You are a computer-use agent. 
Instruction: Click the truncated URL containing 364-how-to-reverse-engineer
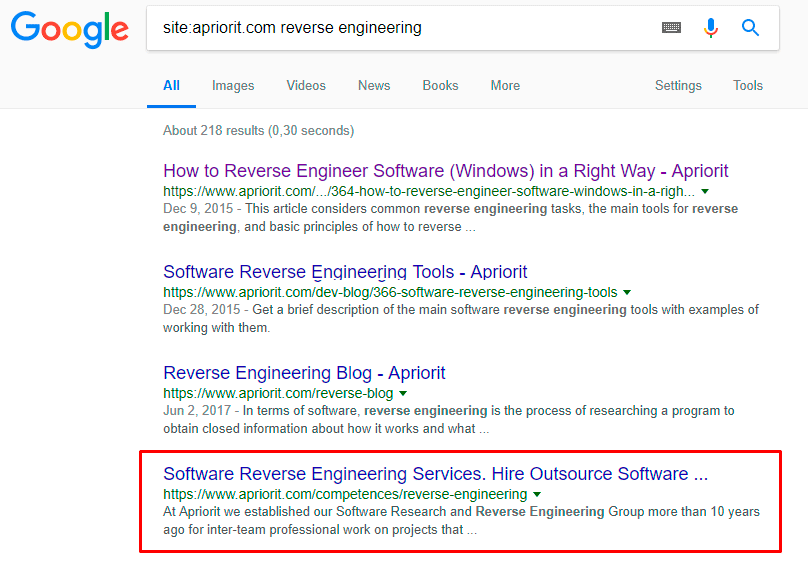[429, 191]
